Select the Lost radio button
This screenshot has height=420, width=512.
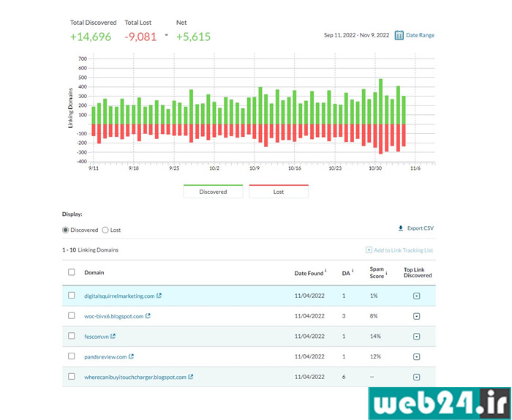[105, 230]
